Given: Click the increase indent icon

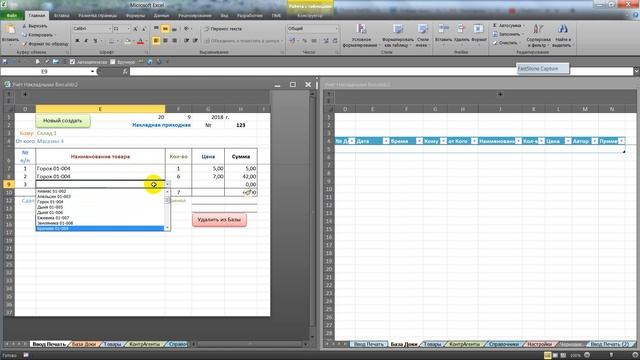Looking at the screenshot, I should [x=196, y=41].
